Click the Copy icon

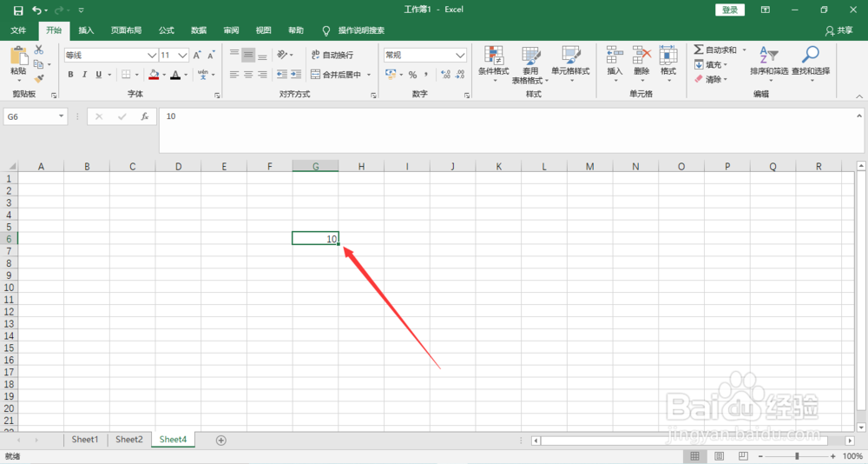tap(38, 64)
